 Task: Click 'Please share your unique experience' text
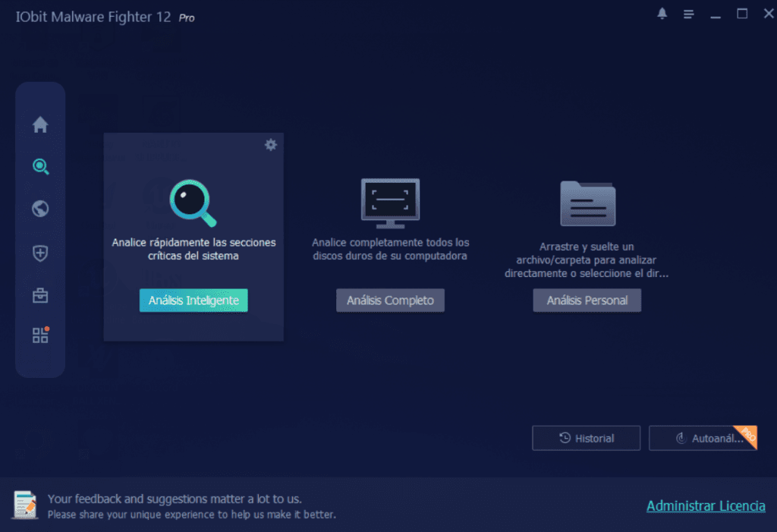[192, 515]
